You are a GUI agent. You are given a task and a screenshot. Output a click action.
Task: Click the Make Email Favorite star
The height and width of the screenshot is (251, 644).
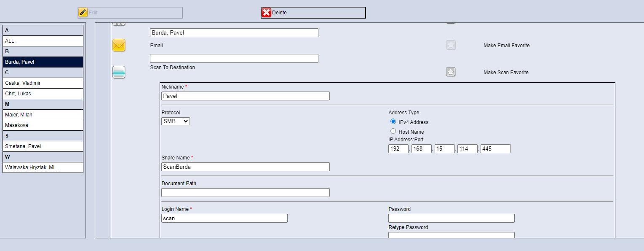pos(451,45)
